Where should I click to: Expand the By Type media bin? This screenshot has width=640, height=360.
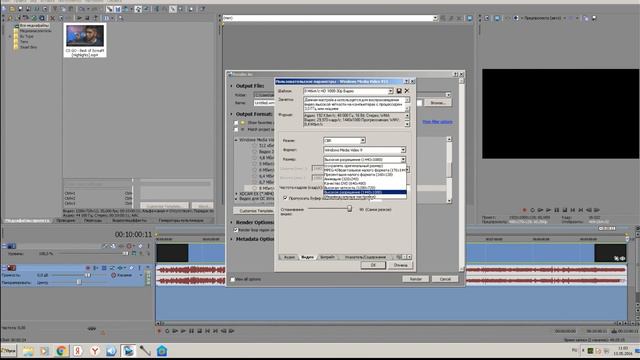pyautogui.click(x=11, y=36)
